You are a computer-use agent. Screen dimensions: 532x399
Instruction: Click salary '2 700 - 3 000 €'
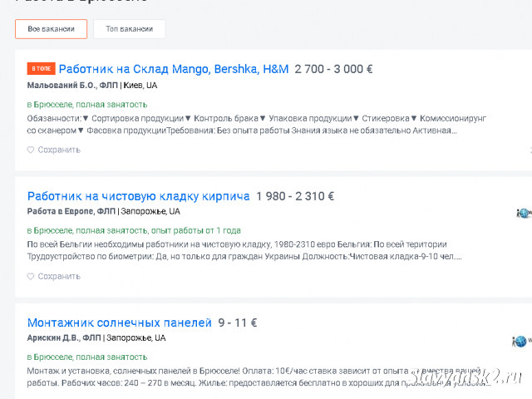pyautogui.click(x=333, y=69)
